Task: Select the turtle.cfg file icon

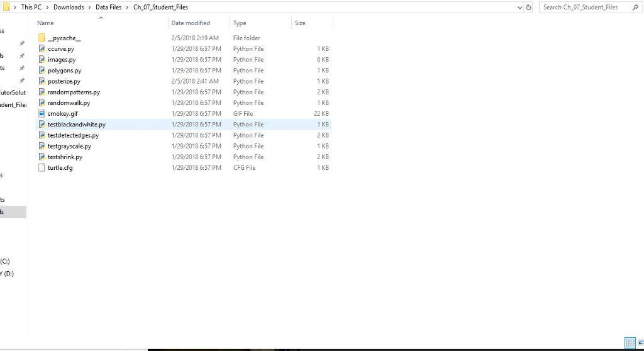Action: coord(42,167)
